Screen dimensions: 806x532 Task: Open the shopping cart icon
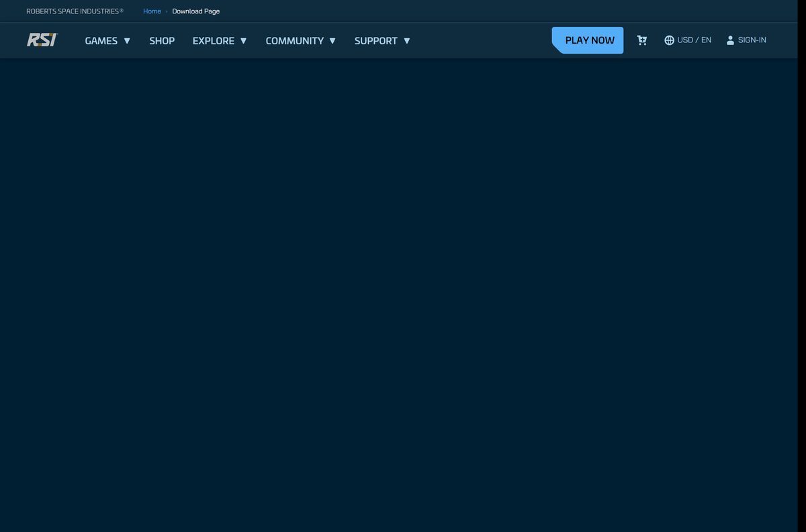point(642,40)
